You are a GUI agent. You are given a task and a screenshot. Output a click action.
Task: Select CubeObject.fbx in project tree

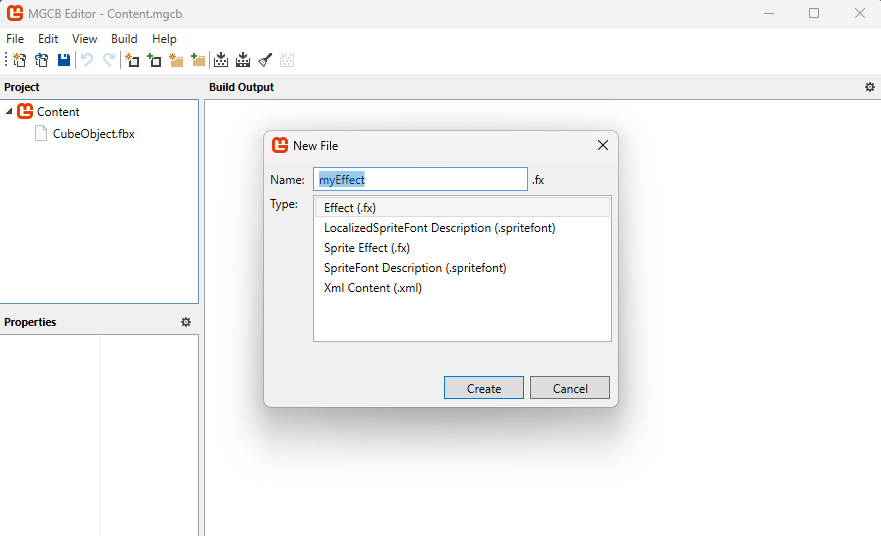94,134
